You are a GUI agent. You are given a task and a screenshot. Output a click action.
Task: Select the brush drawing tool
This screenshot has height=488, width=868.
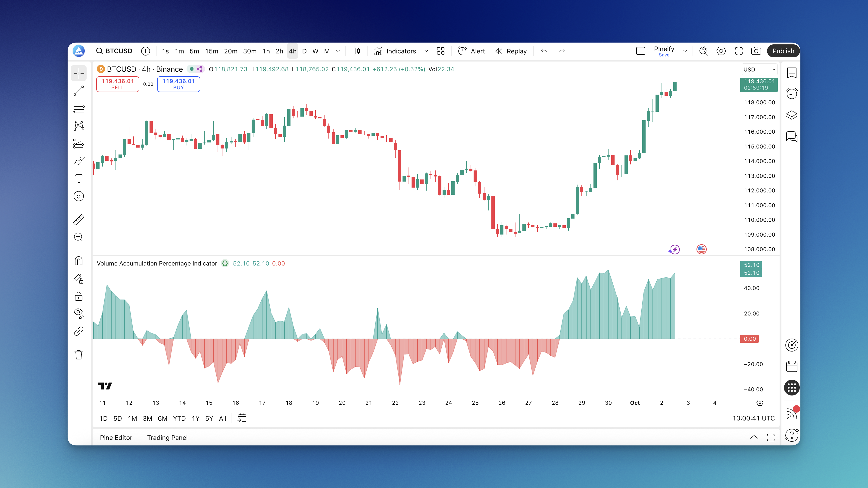(x=78, y=161)
